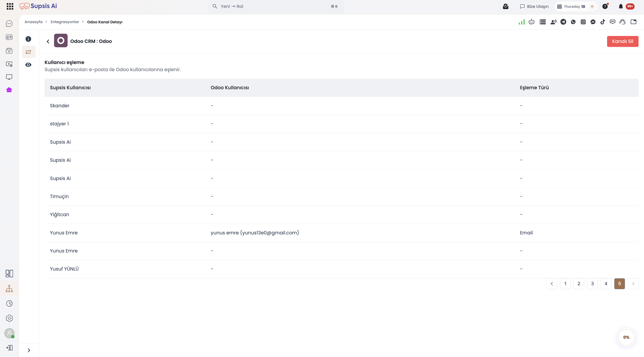The height and width of the screenshot is (357, 644).
Task: Open the Instagram channel icon
Action: pyautogui.click(x=583, y=22)
